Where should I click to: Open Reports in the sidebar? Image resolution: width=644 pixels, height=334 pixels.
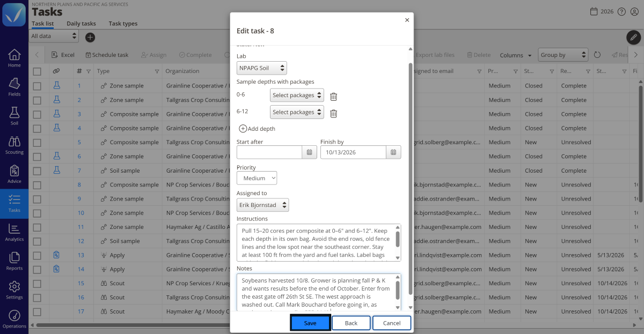point(14,261)
